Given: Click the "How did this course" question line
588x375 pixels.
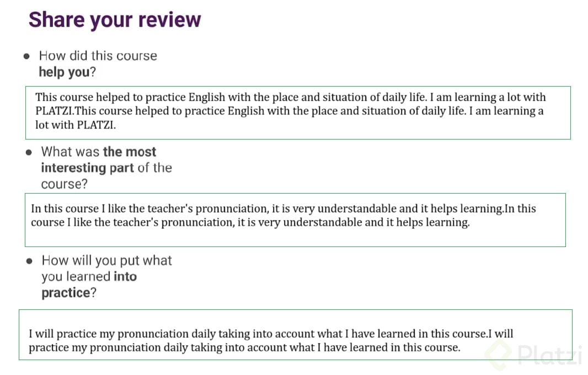Looking at the screenshot, I should coord(98,56).
